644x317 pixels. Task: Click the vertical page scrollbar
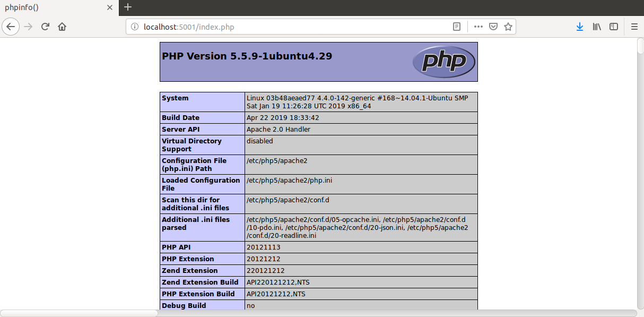(x=640, y=45)
